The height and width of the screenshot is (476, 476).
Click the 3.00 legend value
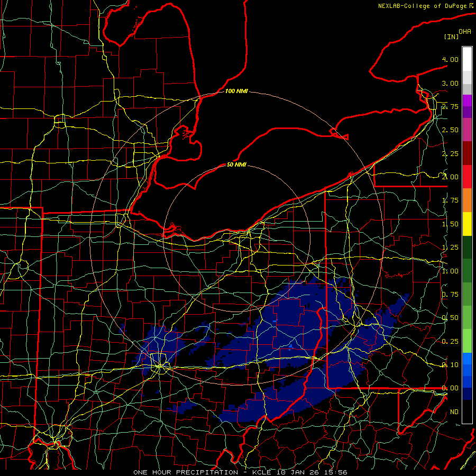pos(450,83)
